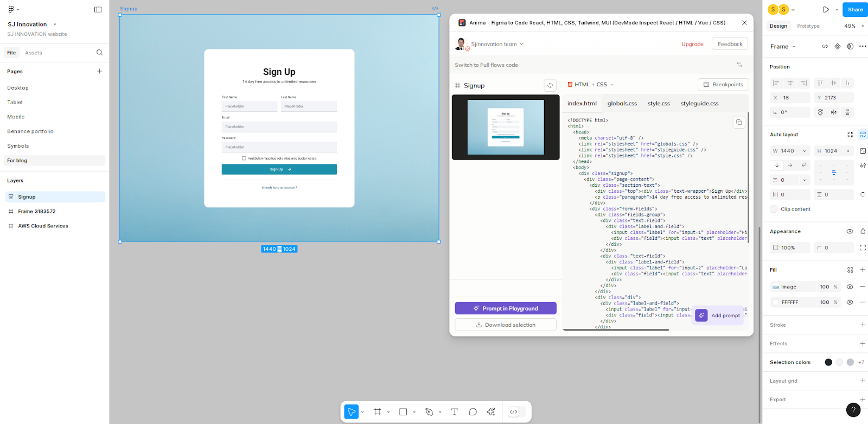Open the Figma main menu logo
This screenshot has height=424, width=868.
point(11,9)
